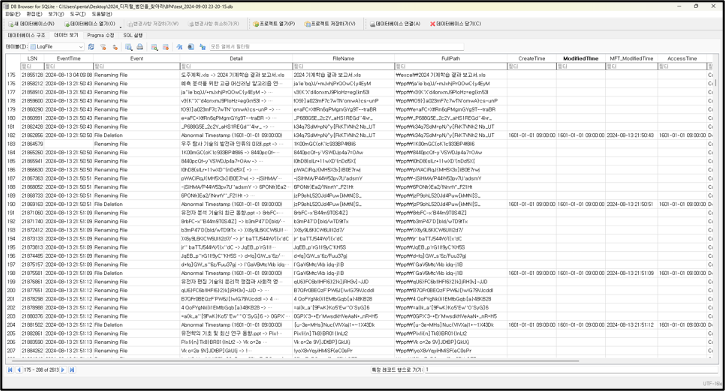Open the File menu
Screen dimensions: 726x392
coord(13,14)
